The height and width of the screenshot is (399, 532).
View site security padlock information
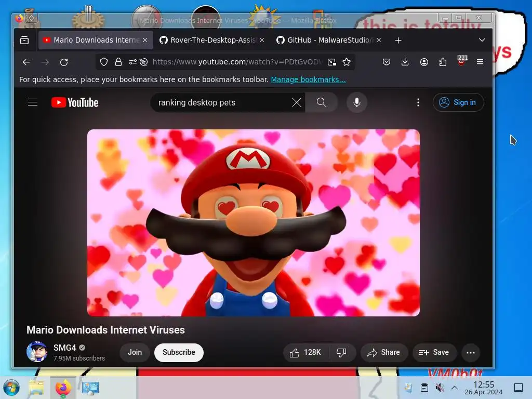click(118, 62)
